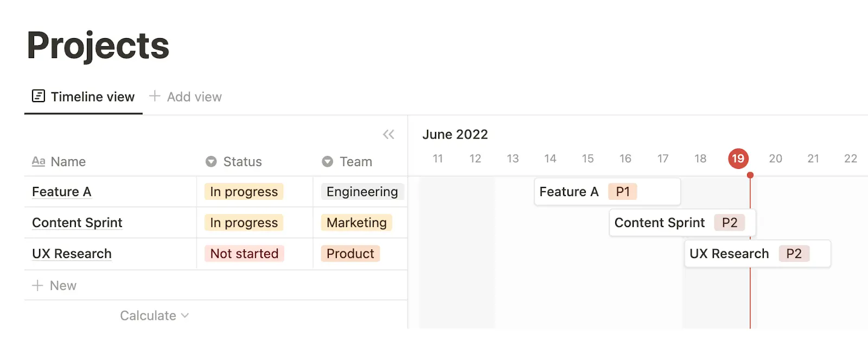
Task: Click the Projects page title
Action: point(98,46)
